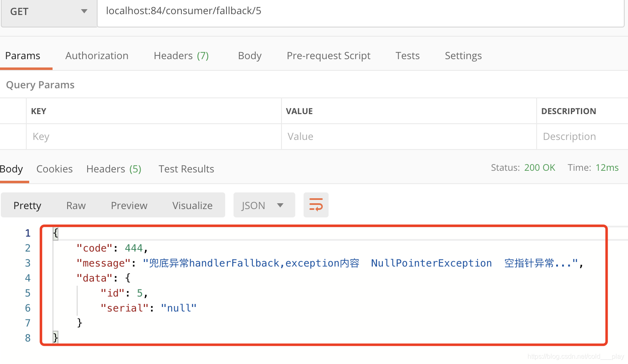Image resolution: width=628 pixels, height=364 pixels.
Task: Open the Test Results tab
Action: (186, 169)
